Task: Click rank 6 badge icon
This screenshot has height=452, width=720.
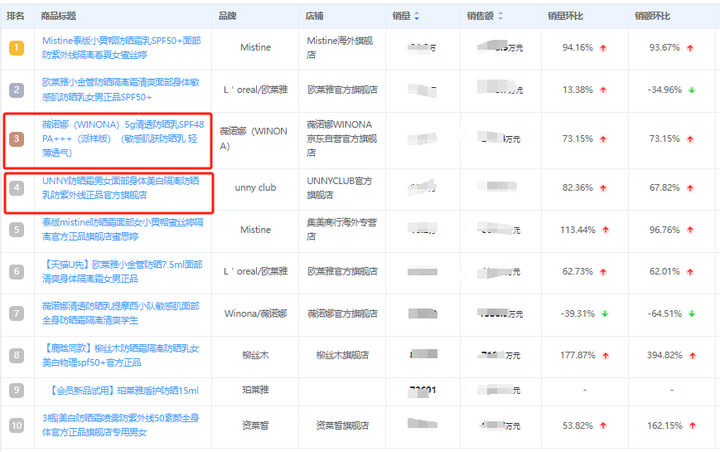Action: (x=17, y=271)
